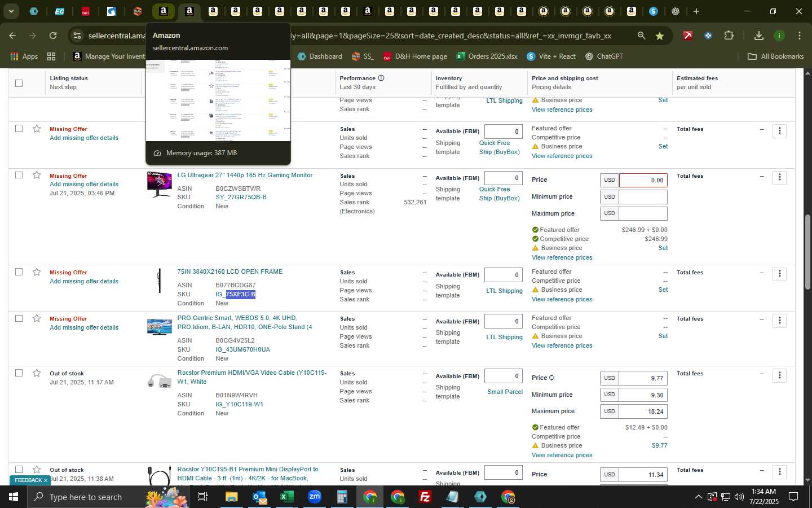Open the All Bookmarks folder
The height and width of the screenshot is (508, 812).
point(775,56)
